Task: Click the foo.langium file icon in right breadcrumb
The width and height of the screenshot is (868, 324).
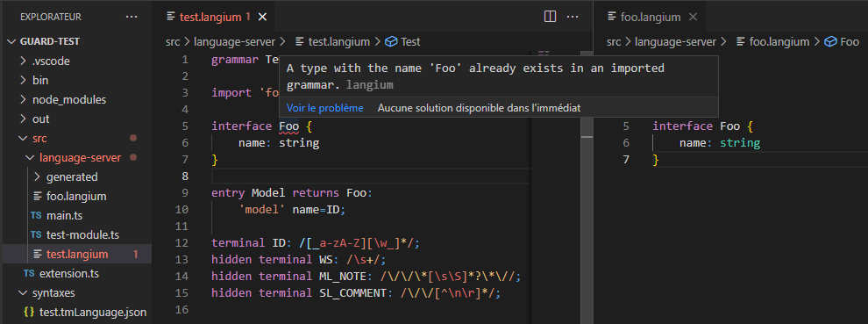Action: point(741,41)
